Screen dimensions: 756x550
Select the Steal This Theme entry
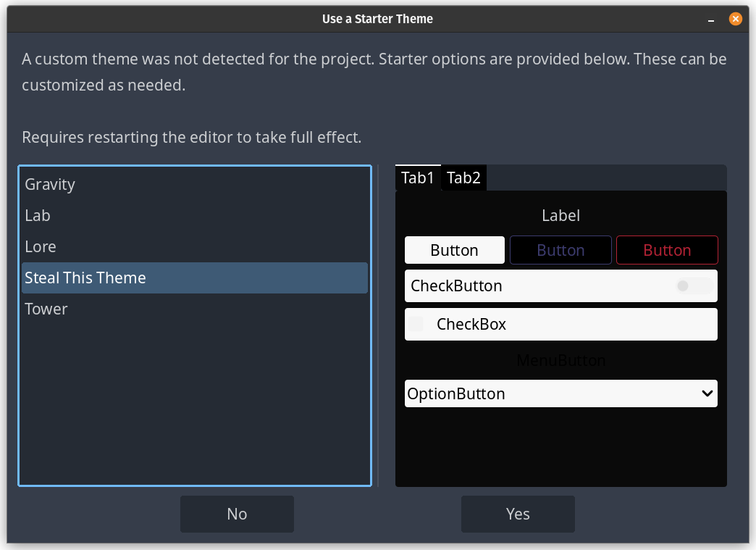click(x=85, y=278)
